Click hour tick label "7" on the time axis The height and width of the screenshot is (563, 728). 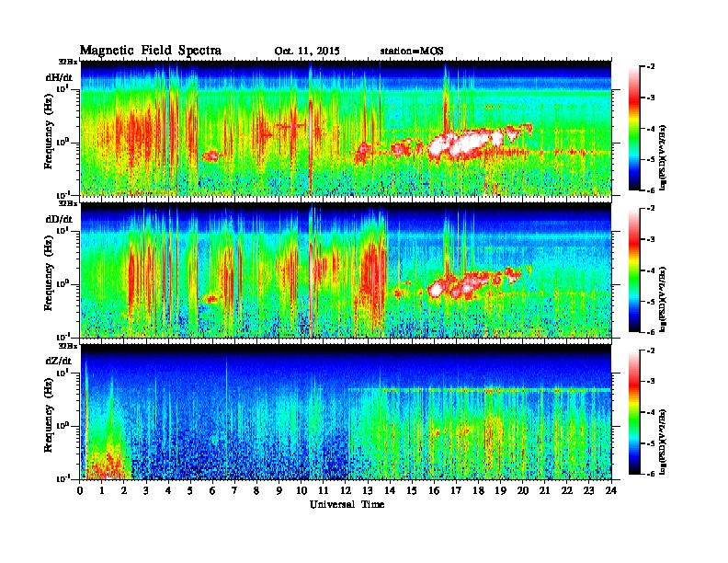point(235,491)
